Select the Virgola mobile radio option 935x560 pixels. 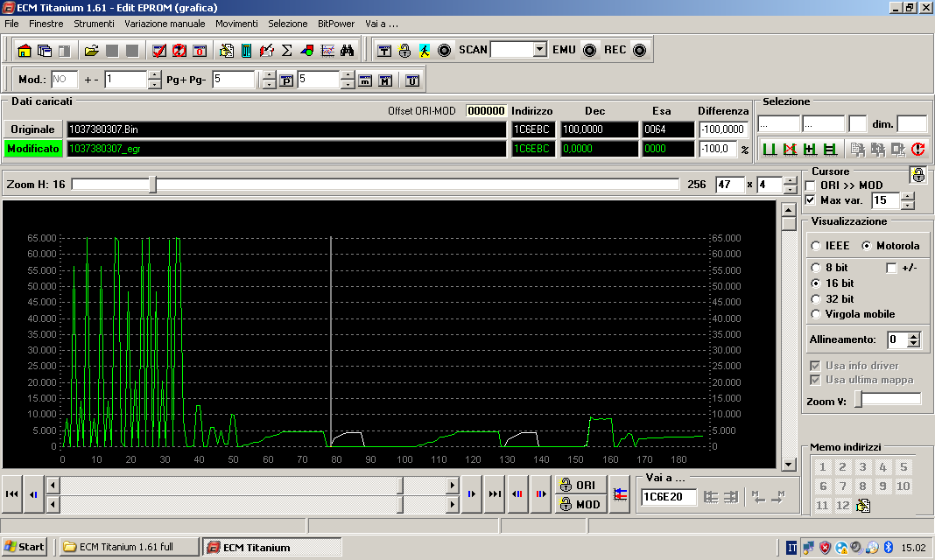click(x=816, y=314)
